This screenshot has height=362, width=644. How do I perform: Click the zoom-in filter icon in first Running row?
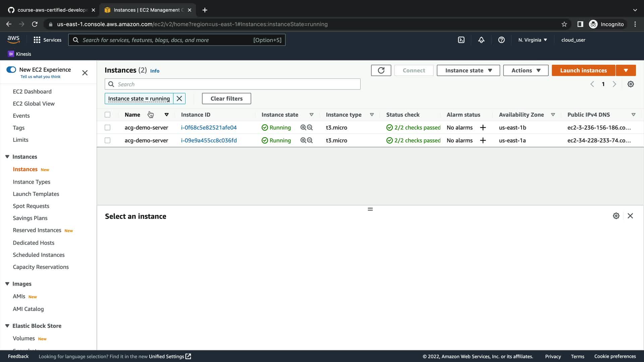(x=303, y=128)
